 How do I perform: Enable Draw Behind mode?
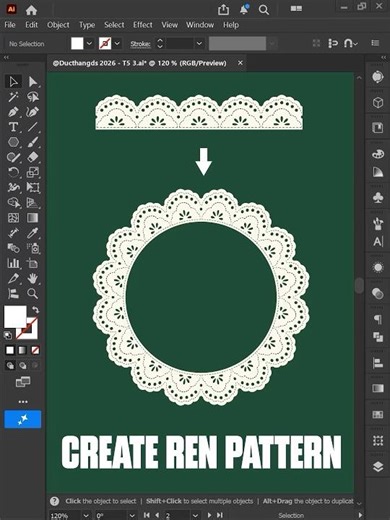coord(22,366)
